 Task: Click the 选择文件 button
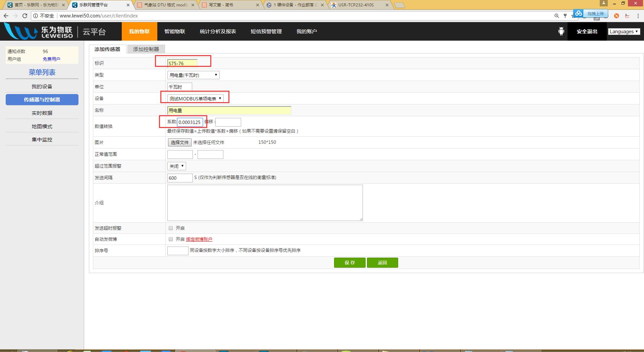[x=179, y=142]
